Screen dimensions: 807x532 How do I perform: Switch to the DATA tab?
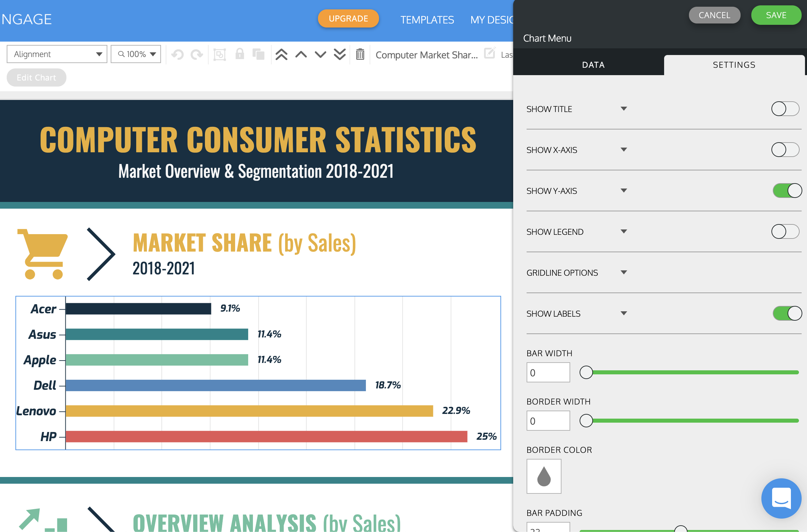(593, 65)
